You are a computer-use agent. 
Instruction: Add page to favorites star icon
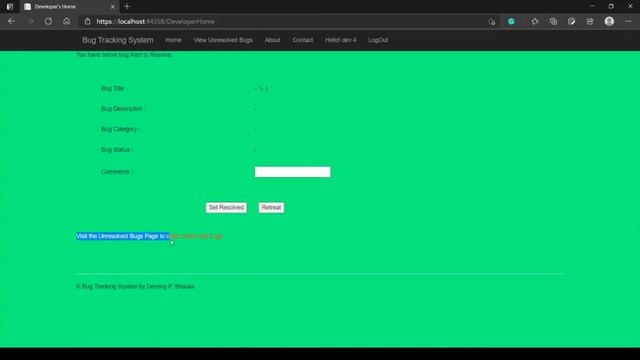click(535, 22)
